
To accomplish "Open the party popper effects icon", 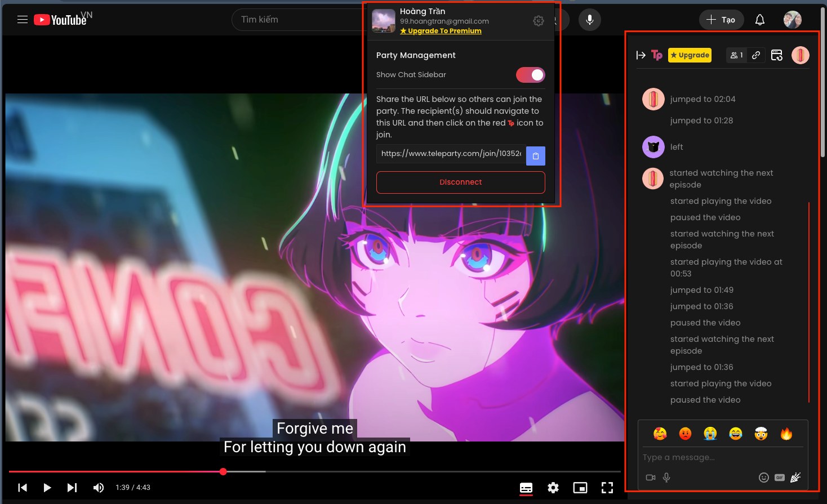I will pos(795,478).
